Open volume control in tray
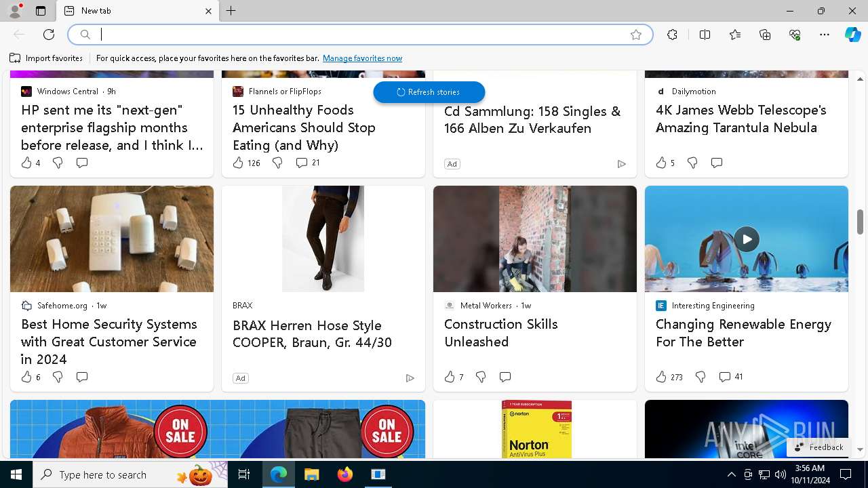 [x=780, y=474]
